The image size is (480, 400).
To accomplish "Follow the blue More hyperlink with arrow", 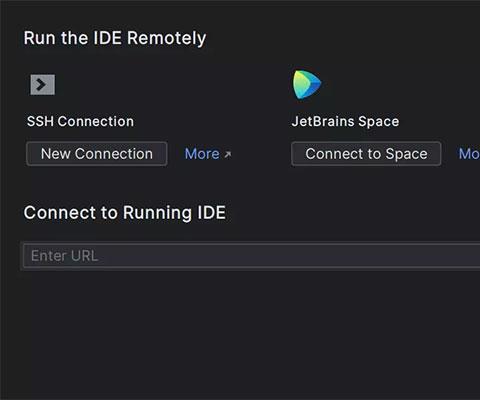I will coord(208,154).
